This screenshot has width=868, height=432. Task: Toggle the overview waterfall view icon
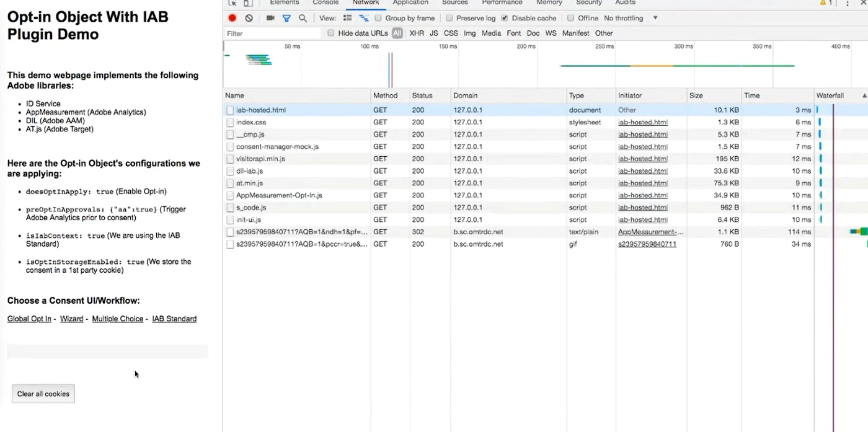(x=364, y=19)
